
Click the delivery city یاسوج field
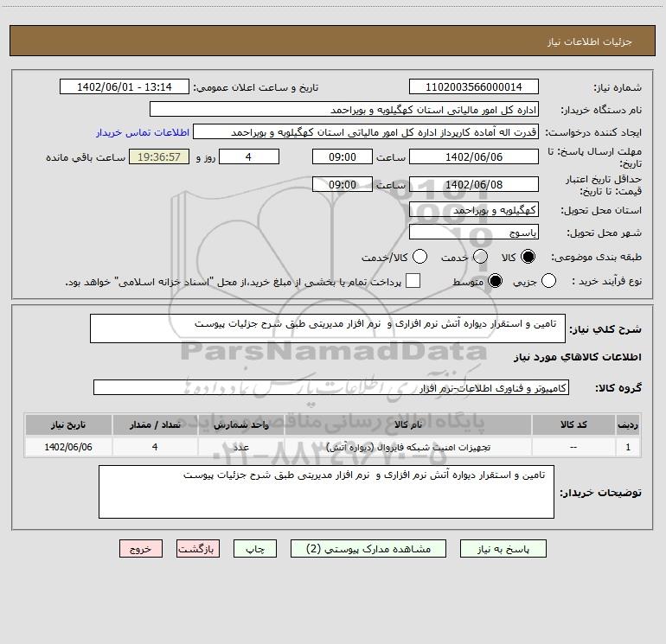[474, 233]
